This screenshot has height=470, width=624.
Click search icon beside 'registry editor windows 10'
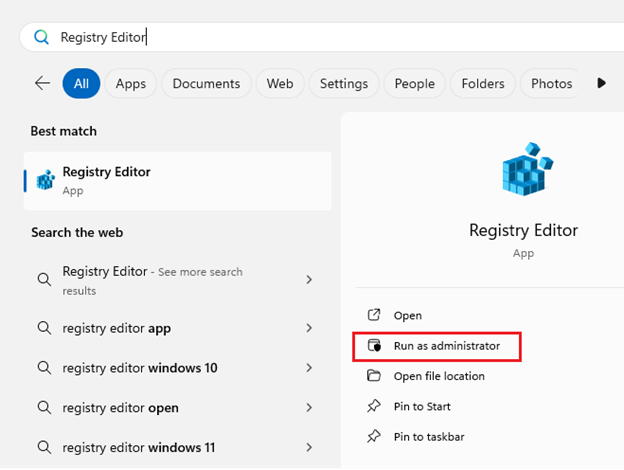point(44,368)
